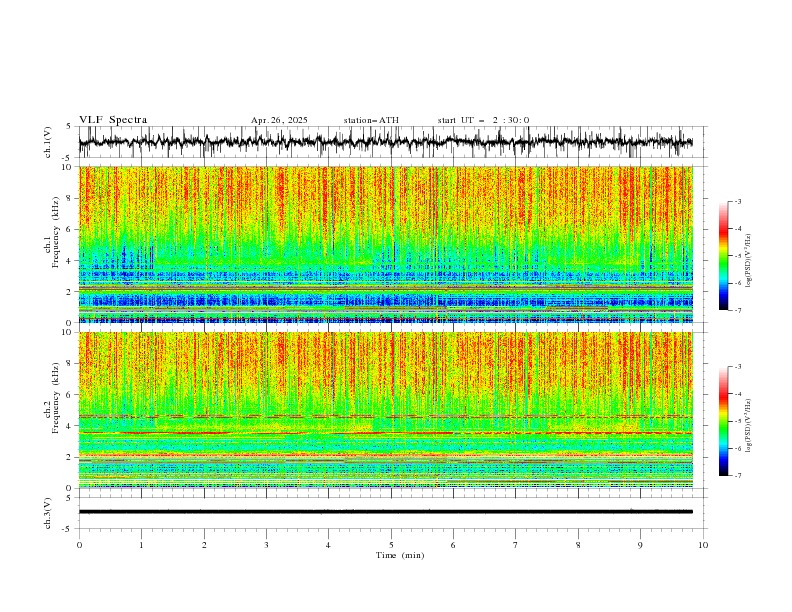Click the upper color bar for ch.1
792x612 pixels.
point(723,256)
